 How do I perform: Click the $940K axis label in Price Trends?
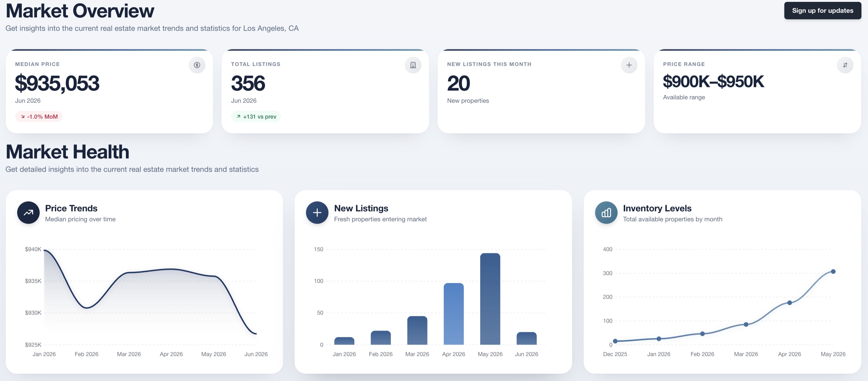click(33, 249)
